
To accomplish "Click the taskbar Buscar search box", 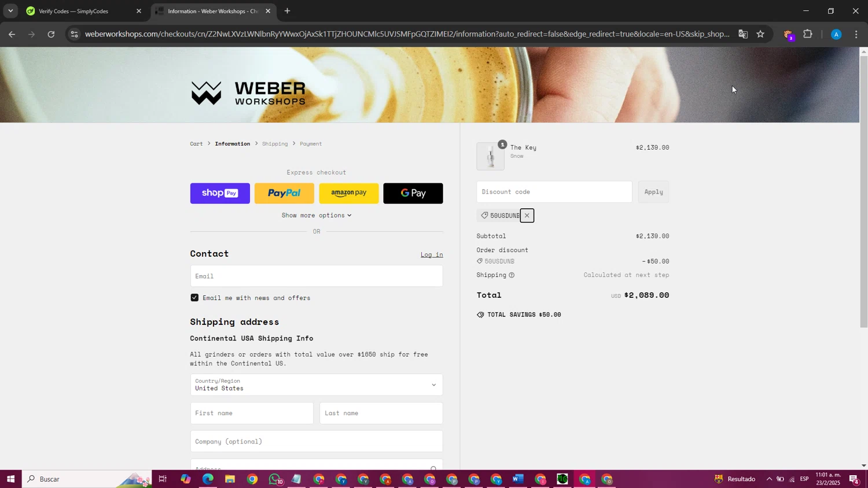I will tap(87, 479).
